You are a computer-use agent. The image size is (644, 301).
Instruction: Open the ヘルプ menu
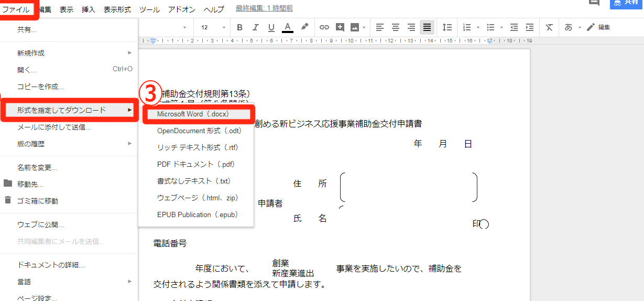[214, 9]
